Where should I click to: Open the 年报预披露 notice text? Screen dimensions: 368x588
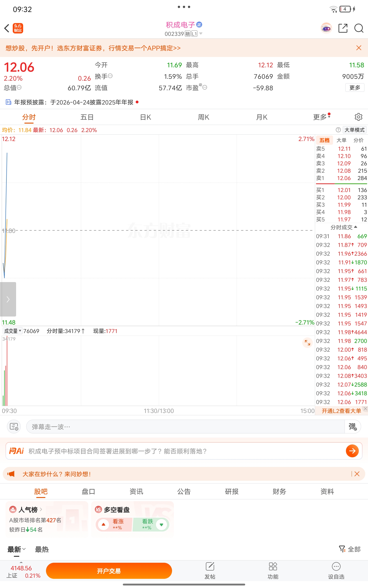pyautogui.click(x=74, y=102)
